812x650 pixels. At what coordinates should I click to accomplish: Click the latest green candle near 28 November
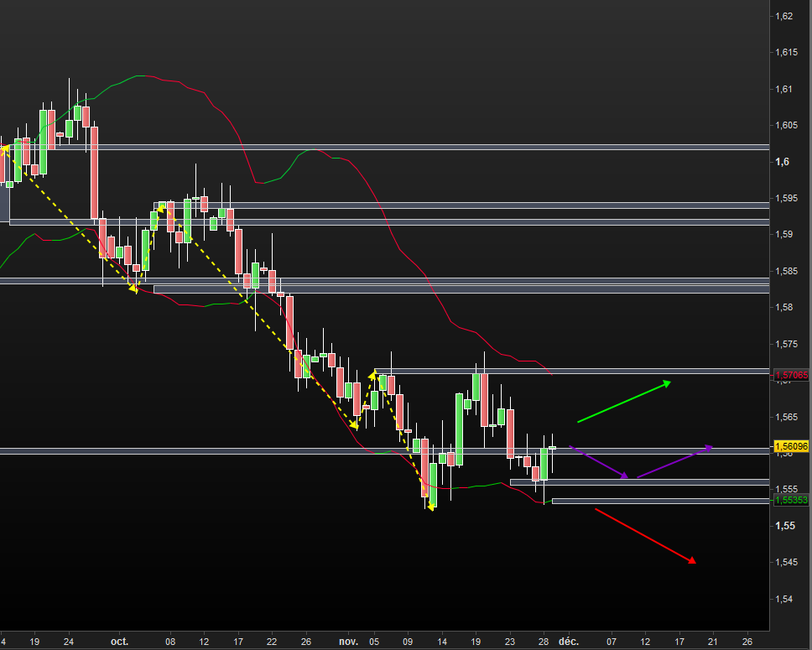[544, 464]
